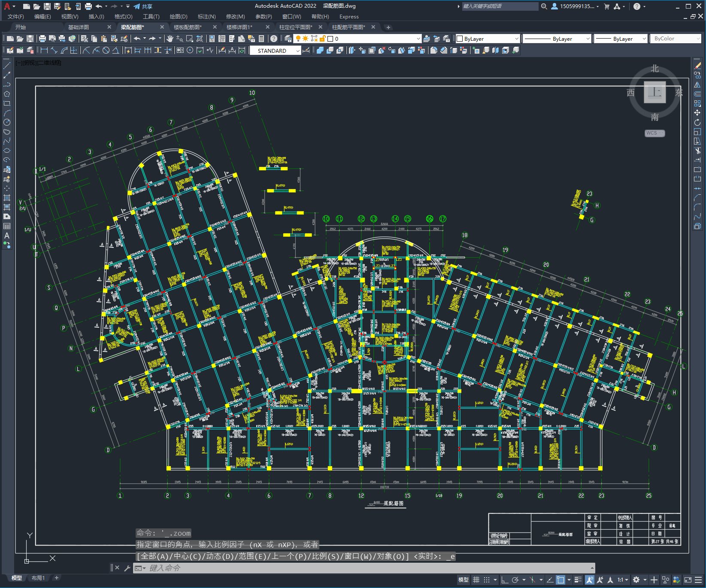The width and height of the screenshot is (706, 588).
Task: Click the Linear dimension tool
Action: click(44, 50)
